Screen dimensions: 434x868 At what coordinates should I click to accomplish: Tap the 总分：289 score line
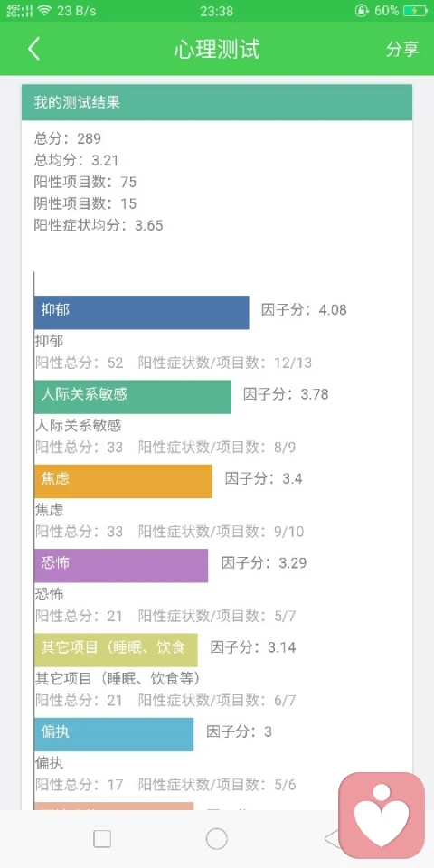[x=68, y=138]
